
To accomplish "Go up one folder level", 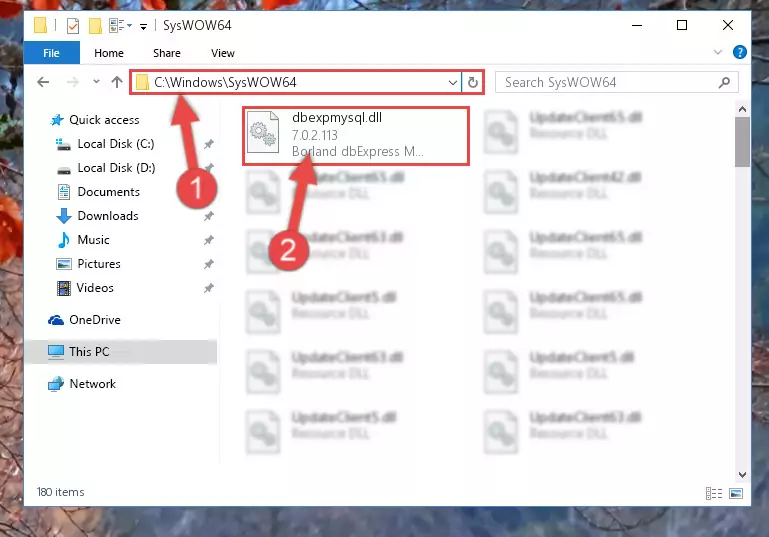I will 117,82.
